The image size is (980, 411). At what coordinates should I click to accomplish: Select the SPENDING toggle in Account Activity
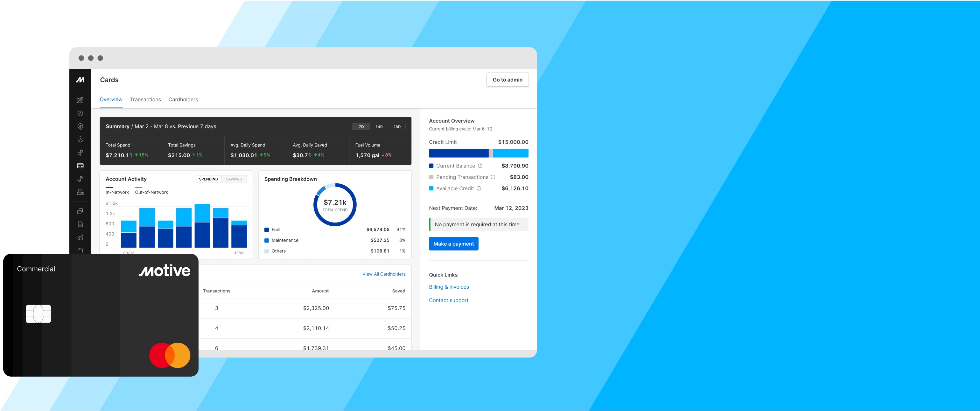tap(208, 179)
